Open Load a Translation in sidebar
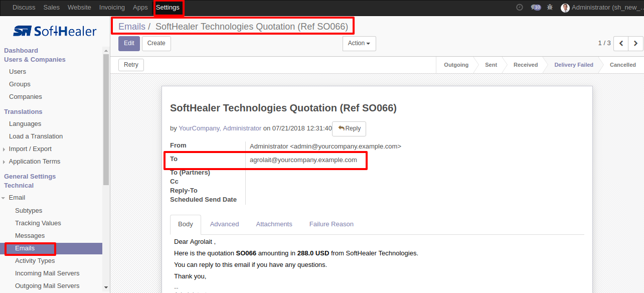The height and width of the screenshot is (293, 644). 36,136
